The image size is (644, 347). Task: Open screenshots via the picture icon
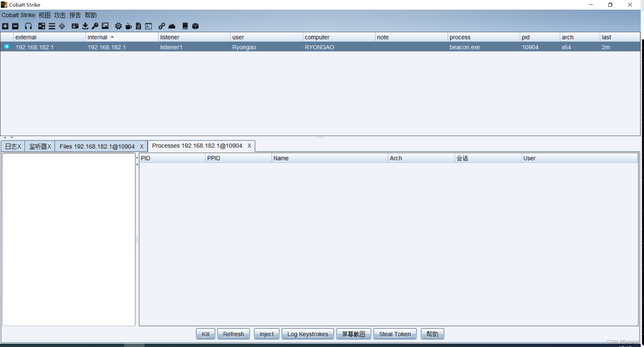[105, 26]
